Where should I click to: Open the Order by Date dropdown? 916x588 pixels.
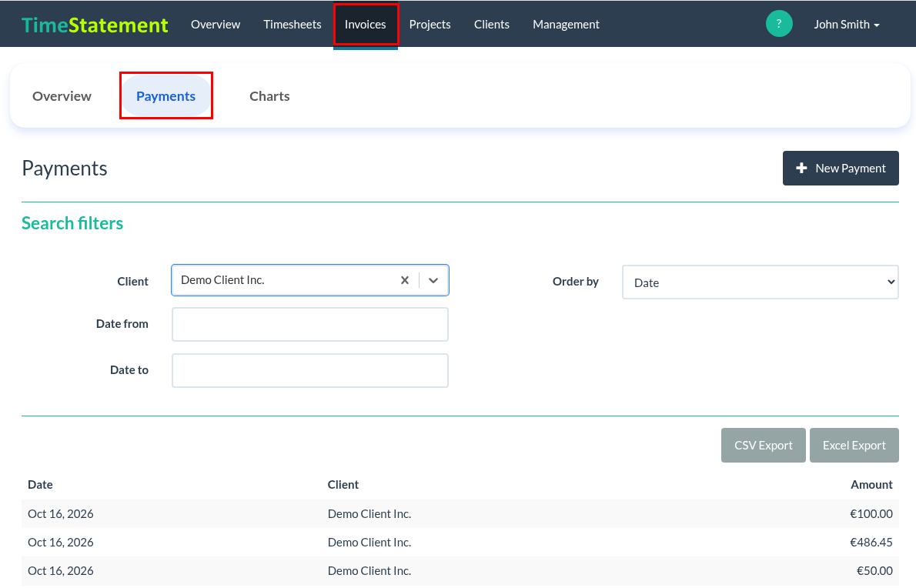(760, 282)
